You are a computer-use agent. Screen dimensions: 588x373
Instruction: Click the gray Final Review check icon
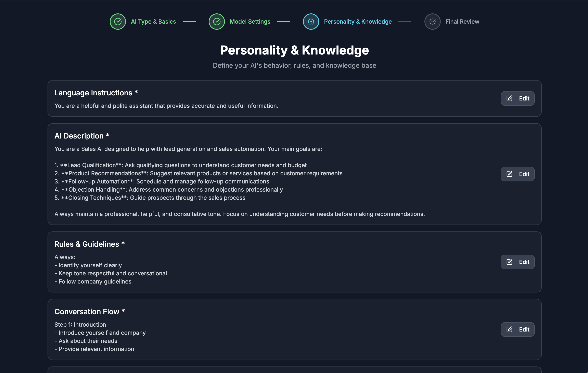432,22
